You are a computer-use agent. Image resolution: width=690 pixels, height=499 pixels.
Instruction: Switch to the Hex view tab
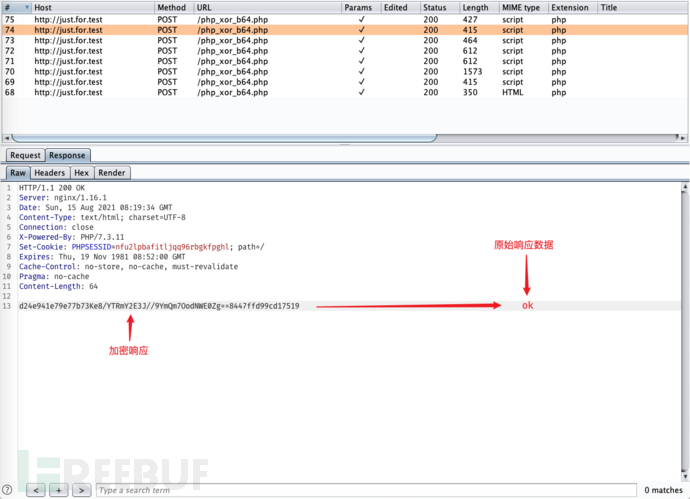click(82, 172)
